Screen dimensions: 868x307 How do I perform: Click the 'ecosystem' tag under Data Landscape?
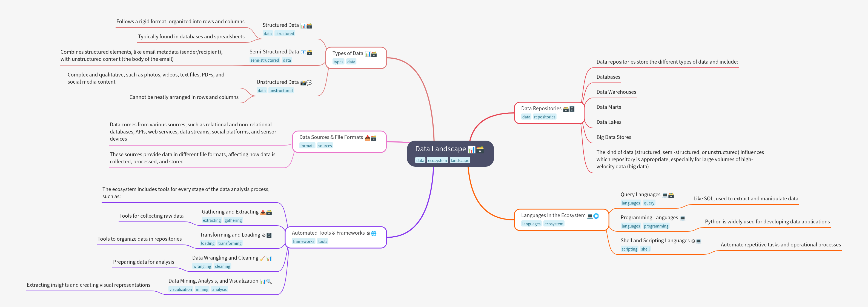pos(437,161)
